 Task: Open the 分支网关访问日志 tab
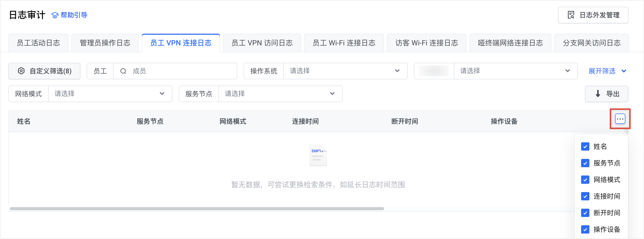pos(592,43)
